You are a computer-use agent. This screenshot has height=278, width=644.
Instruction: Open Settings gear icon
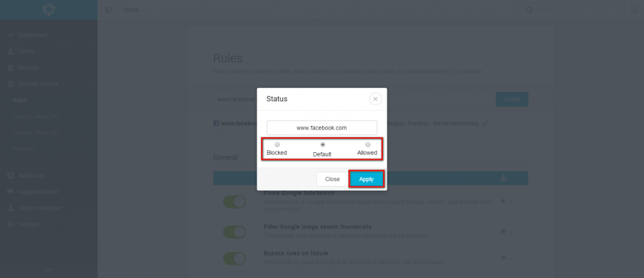(11, 224)
